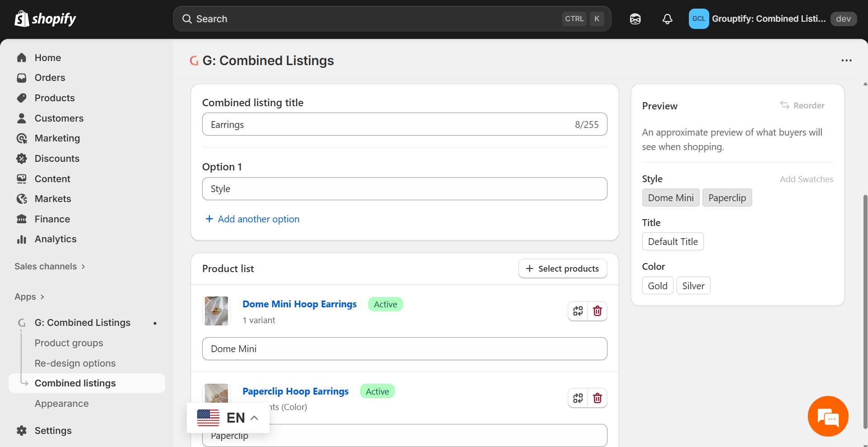Click the Select products button
Screen dimensions: 868x447
click(x=562, y=268)
